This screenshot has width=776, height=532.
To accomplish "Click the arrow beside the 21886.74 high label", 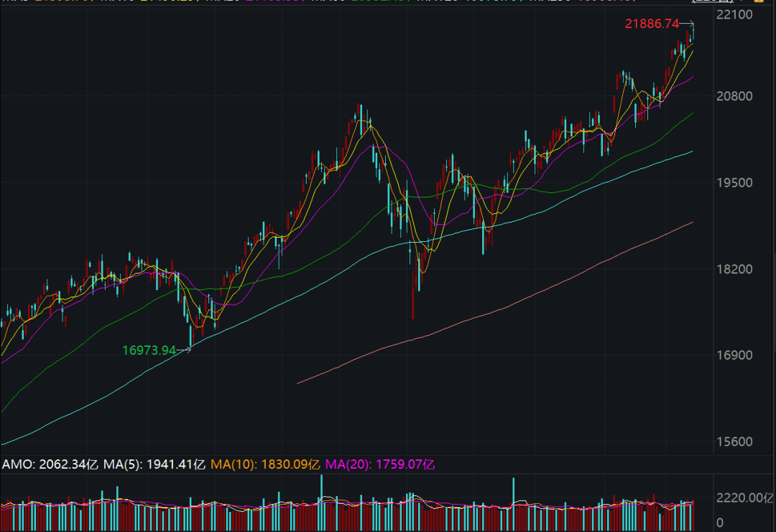I will pos(687,23).
